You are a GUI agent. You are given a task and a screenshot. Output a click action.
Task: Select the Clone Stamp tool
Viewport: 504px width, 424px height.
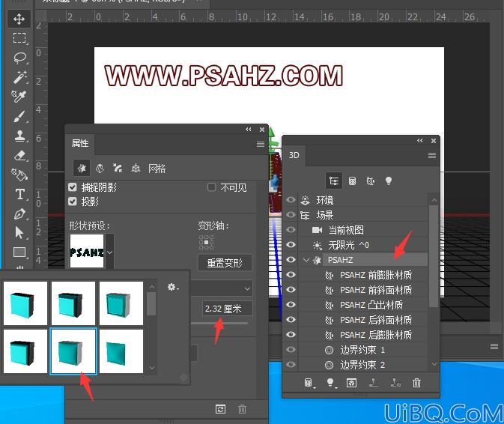pos(19,136)
